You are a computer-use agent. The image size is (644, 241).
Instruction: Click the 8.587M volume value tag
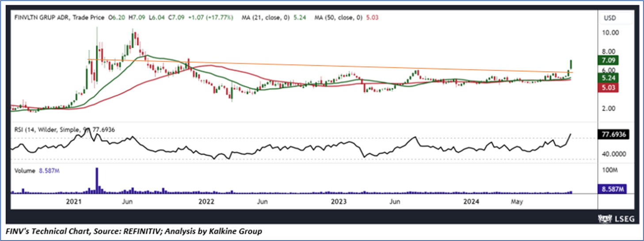click(x=612, y=189)
